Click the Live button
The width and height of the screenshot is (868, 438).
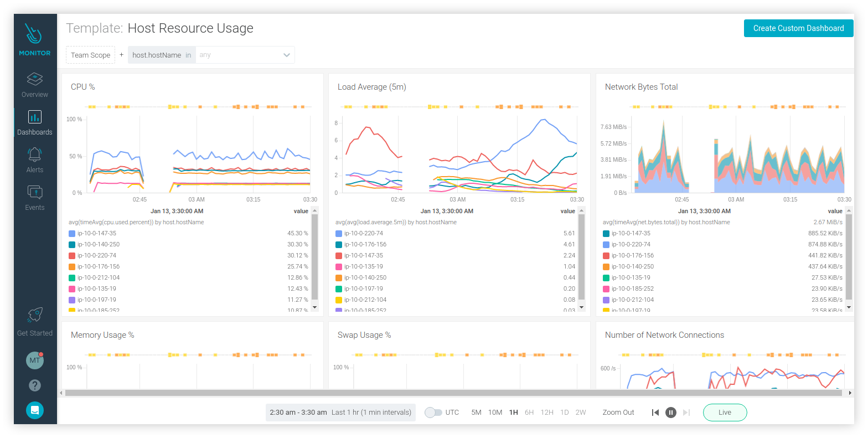[725, 413]
